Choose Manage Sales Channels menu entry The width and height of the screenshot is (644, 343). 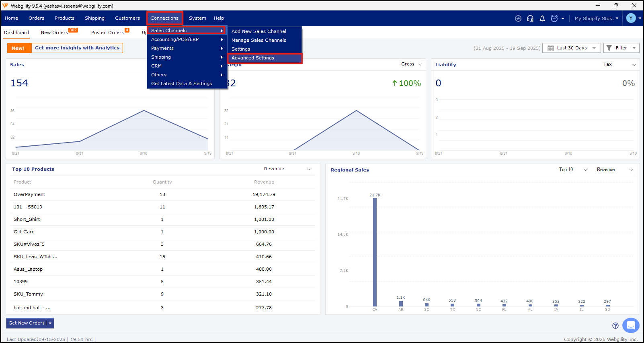pyautogui.click(x=259, y=40)
